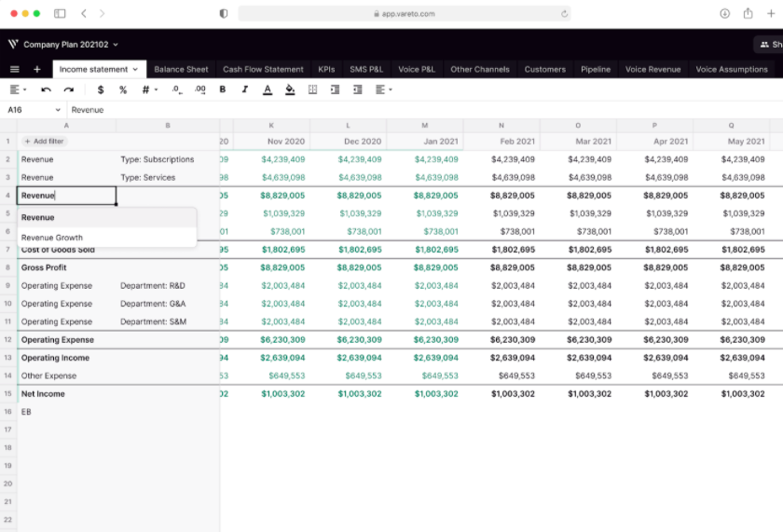Viewport: 783px width, 532px height.
Task: Open the borders tool
Action: pyautogui.click(x=312, y=89)
